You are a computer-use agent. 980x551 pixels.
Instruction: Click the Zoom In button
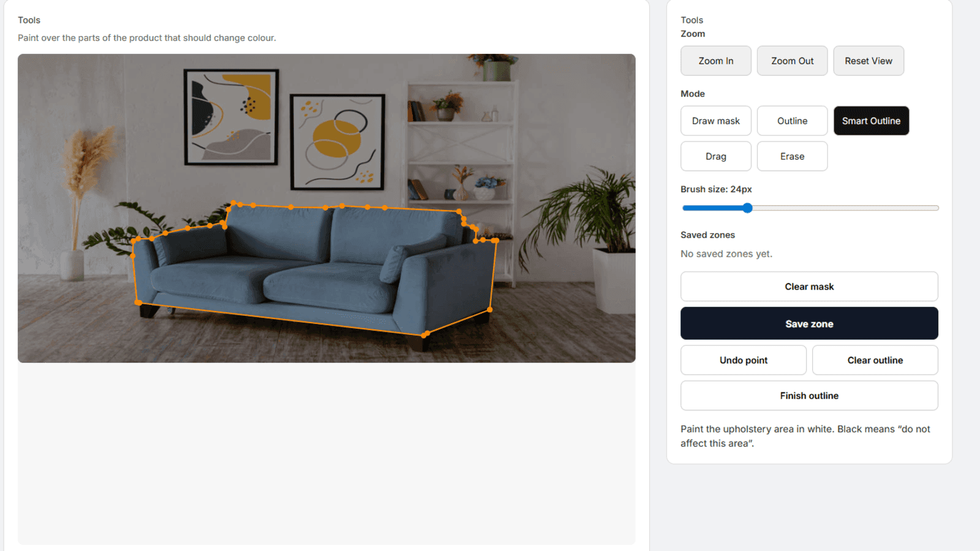pos(715,61)
